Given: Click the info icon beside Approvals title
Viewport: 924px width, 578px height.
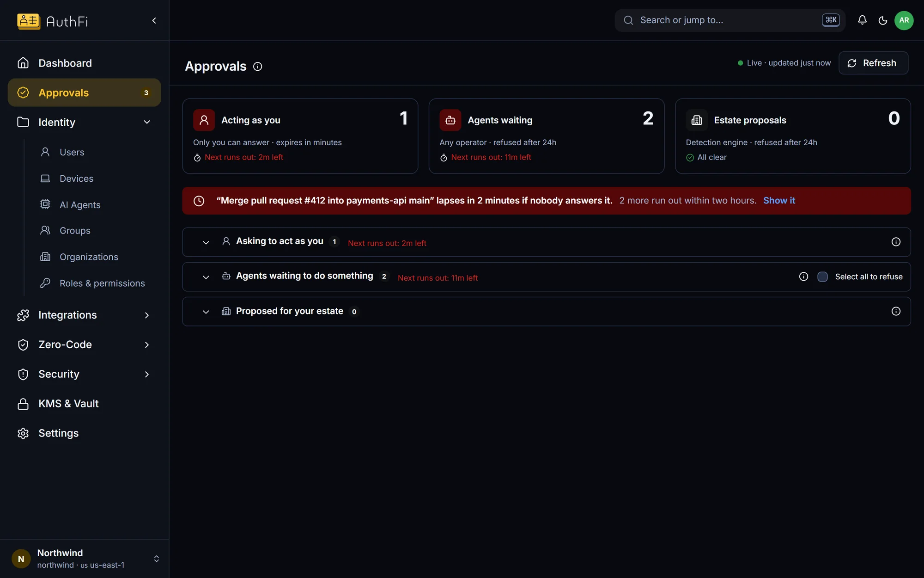Looking at the screenshot, I should [258, 67].
